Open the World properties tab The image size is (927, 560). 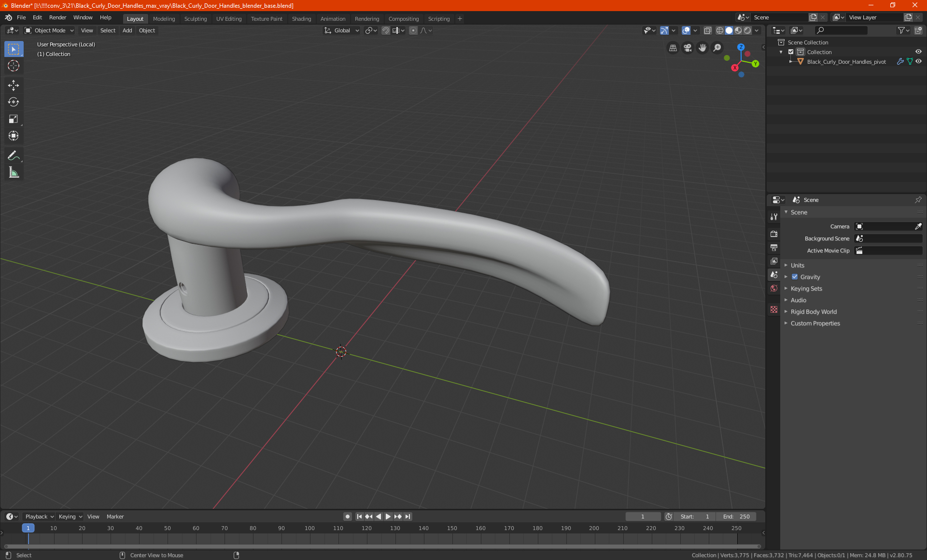tap(774, 288)
